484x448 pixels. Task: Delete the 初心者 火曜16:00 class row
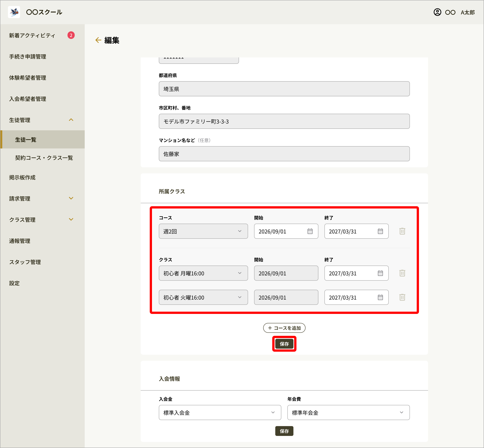pyautogui.click(x=402, y=297)
